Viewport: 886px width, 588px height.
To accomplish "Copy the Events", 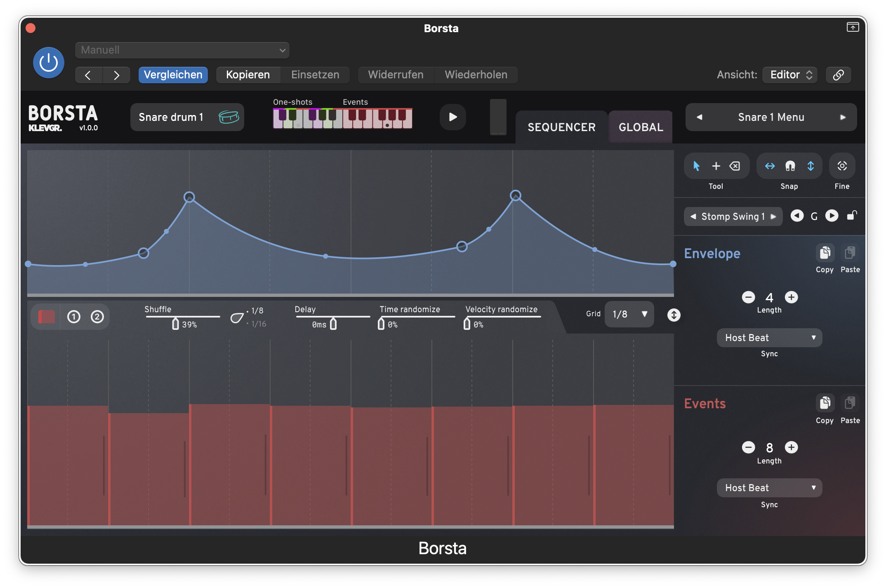I will 825,403.
